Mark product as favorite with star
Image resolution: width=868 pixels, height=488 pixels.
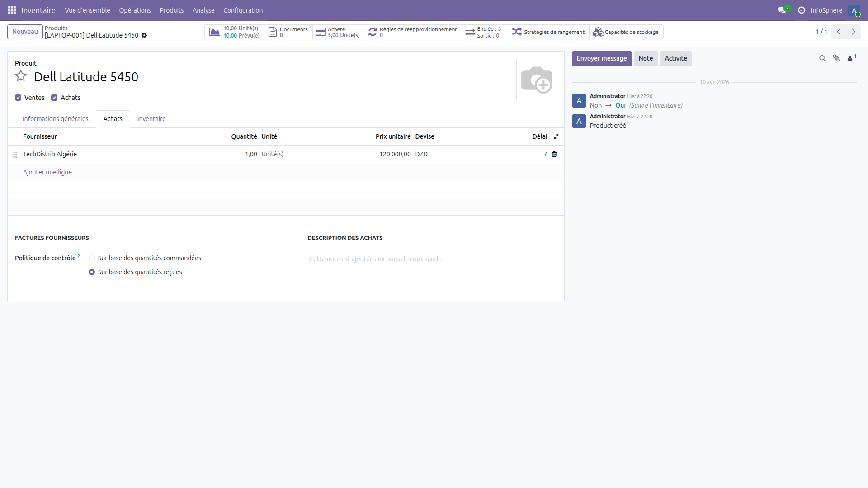[21, 76]
